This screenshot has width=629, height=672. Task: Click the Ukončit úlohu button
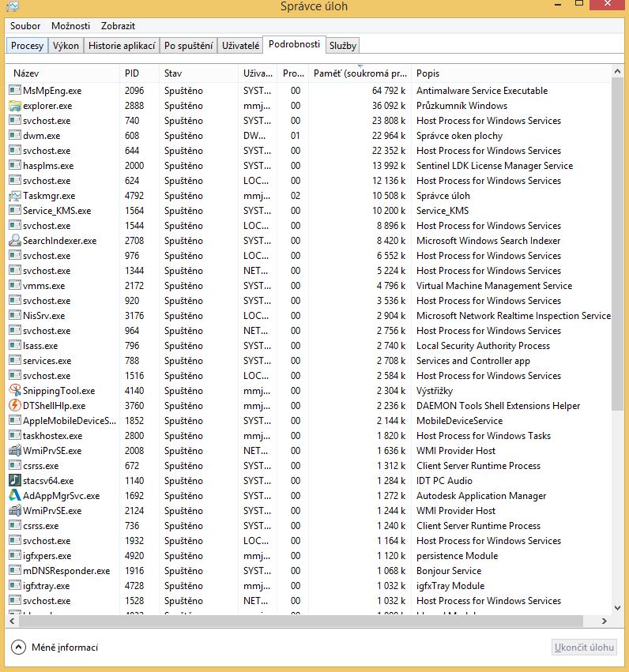(584, 648)
